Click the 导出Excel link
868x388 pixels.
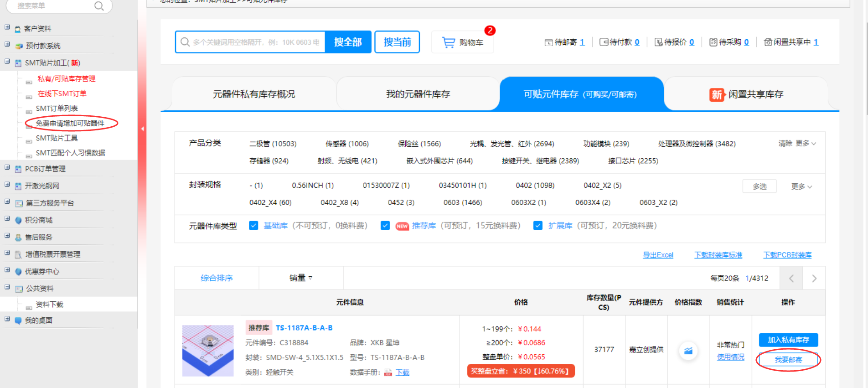click(x=658, y=255)
